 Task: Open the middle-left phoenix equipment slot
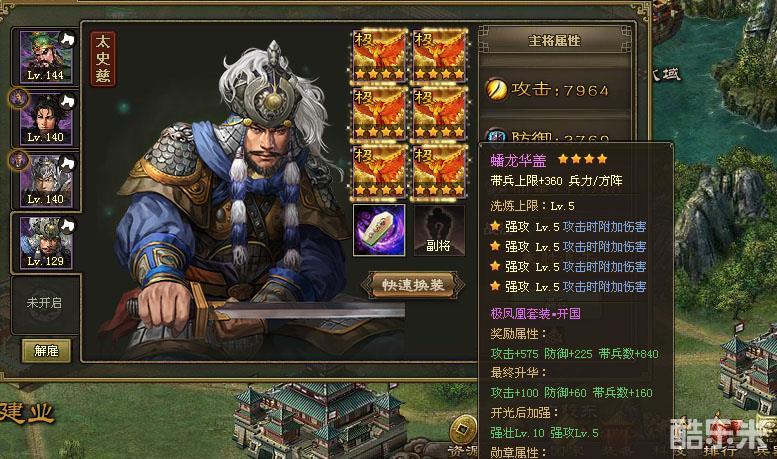click(379, 114)
